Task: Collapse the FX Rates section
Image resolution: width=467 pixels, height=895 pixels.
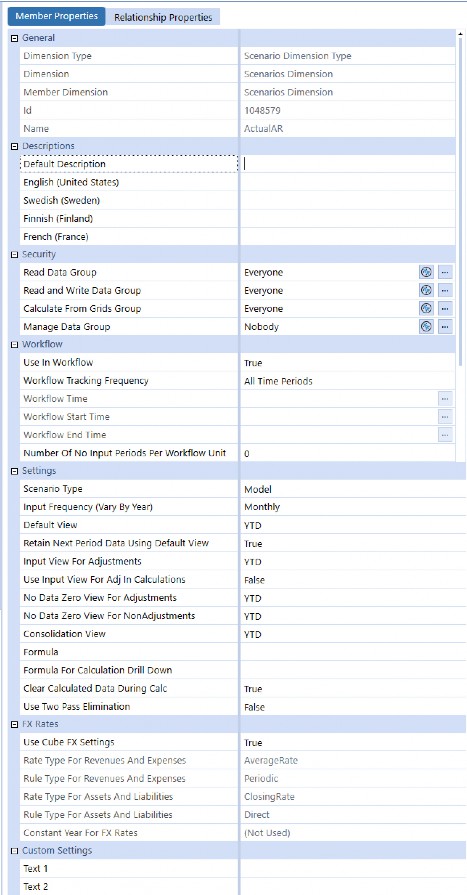Action: pos(15,724)
